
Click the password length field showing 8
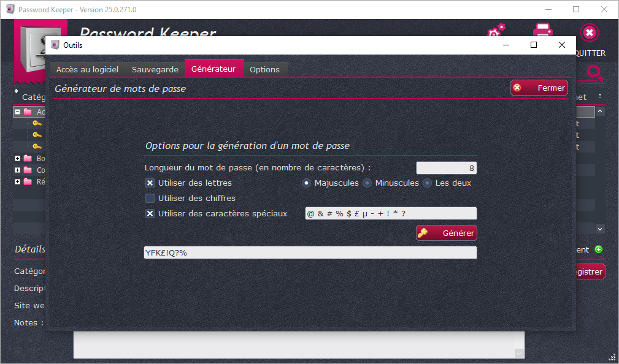(x=447, y=168)
